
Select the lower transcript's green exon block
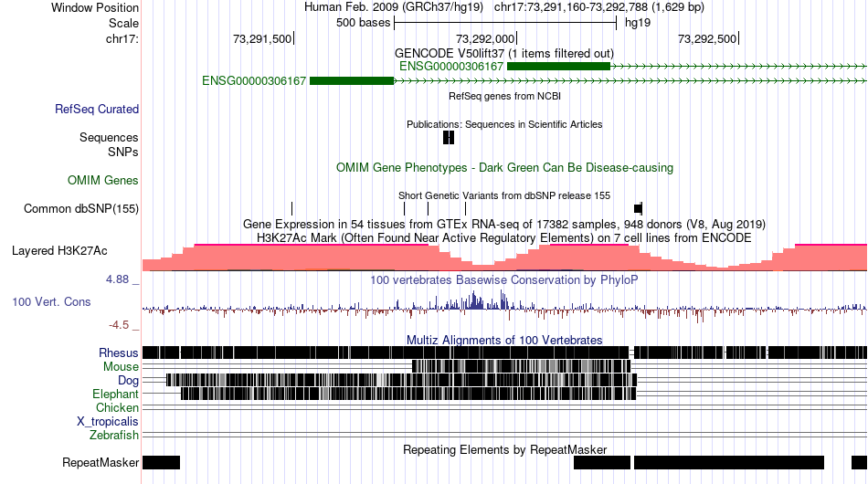(x=352, y=80)
